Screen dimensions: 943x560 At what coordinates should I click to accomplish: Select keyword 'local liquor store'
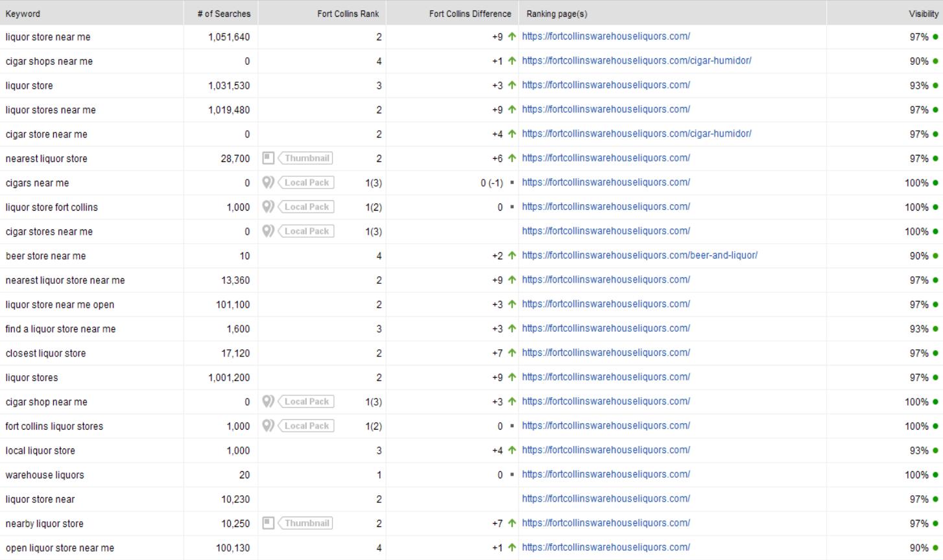pyautogui.click(x=40, y=450)
